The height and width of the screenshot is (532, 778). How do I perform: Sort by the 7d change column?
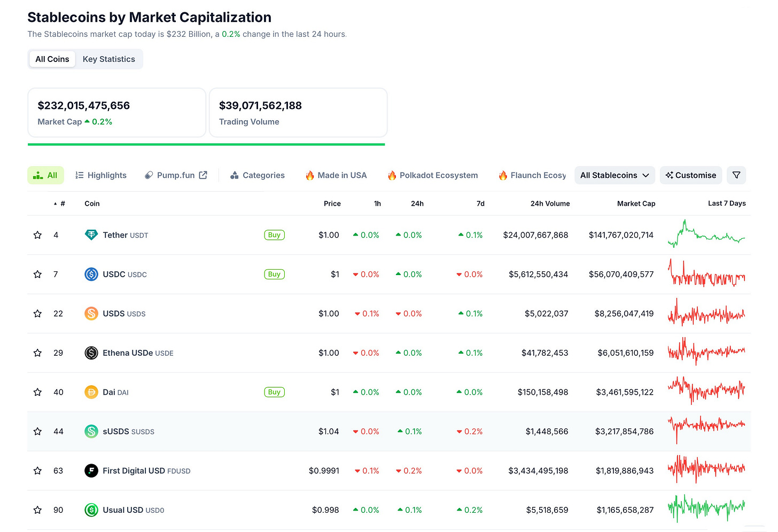click(480, 204)
